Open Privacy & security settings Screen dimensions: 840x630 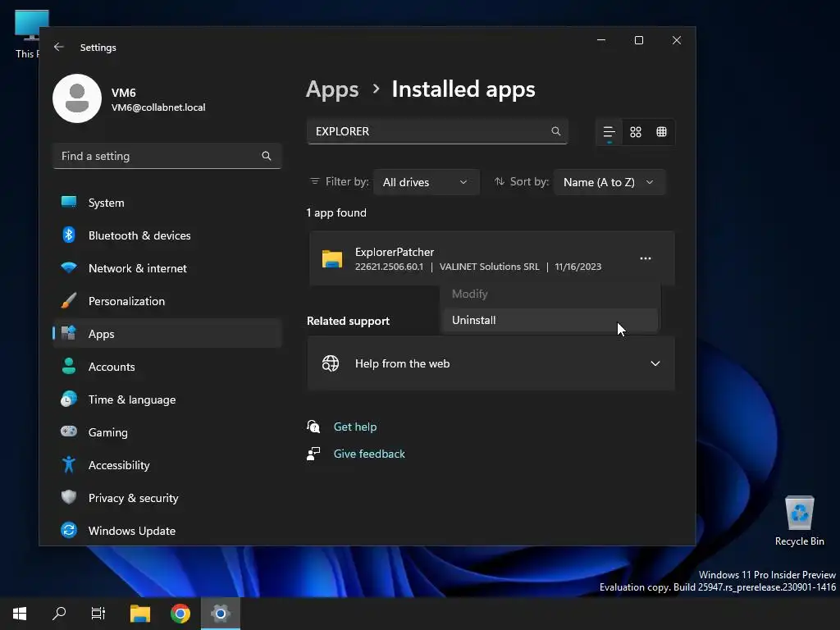tap(167, 498)
